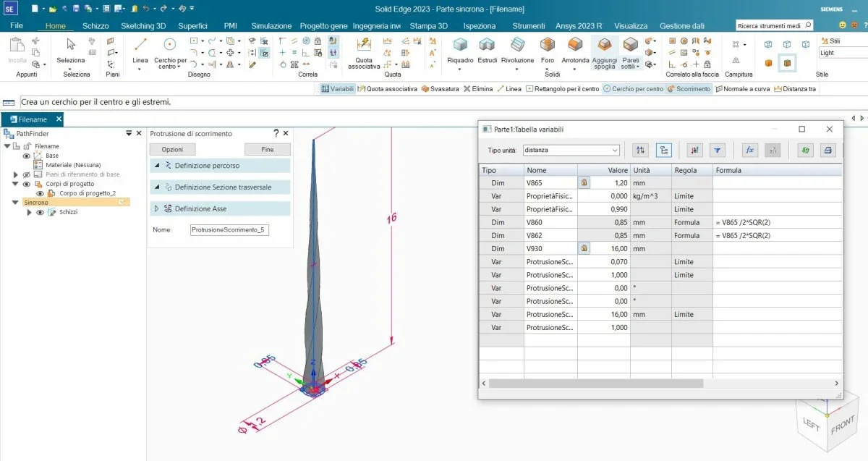This screenshot has height=461, width=868.
Task: Click Normale a curva shortcut
Action: [741, 89]
